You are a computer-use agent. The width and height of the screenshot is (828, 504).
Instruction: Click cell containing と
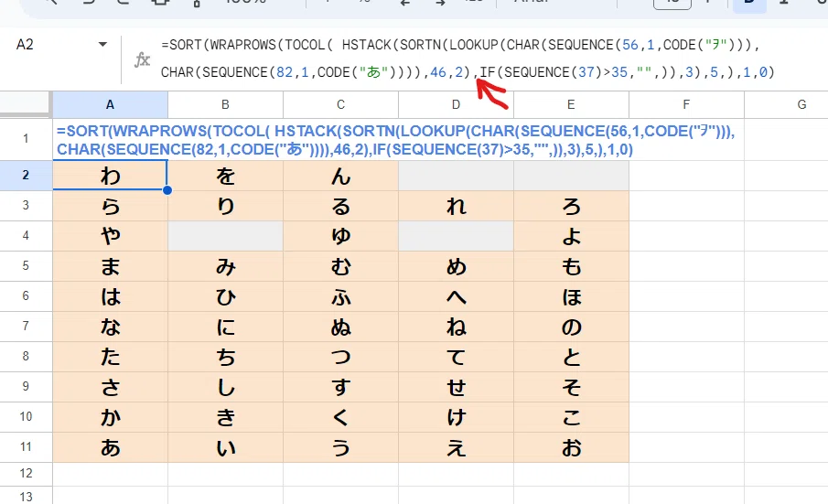pos(571,356)
